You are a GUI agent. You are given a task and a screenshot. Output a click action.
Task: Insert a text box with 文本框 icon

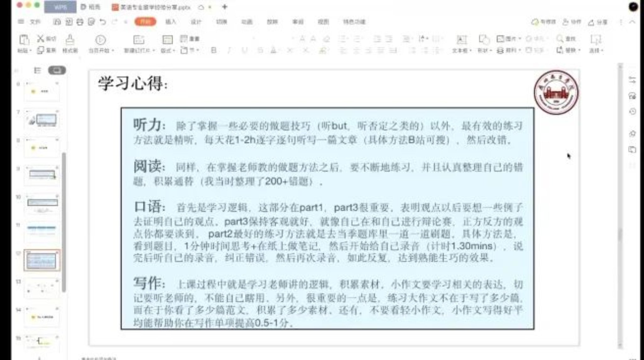tap(461, 40)
